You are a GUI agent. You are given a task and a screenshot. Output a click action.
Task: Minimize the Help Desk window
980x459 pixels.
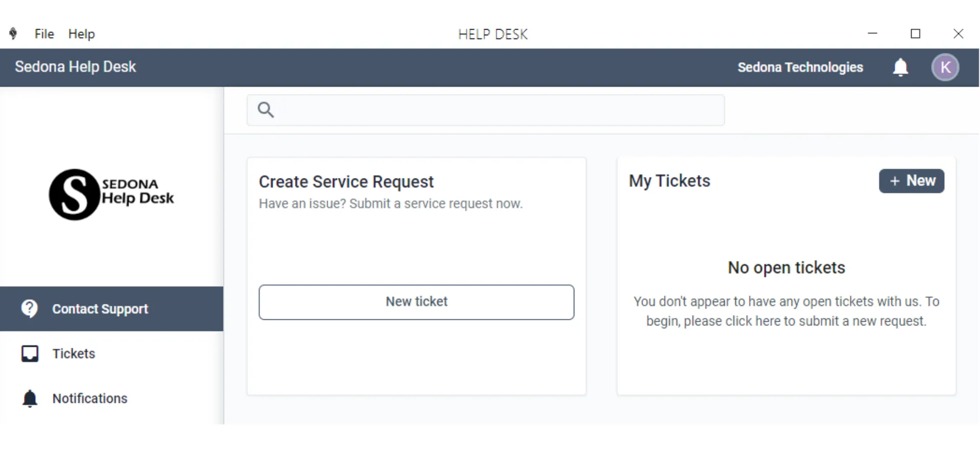(873, 34)
